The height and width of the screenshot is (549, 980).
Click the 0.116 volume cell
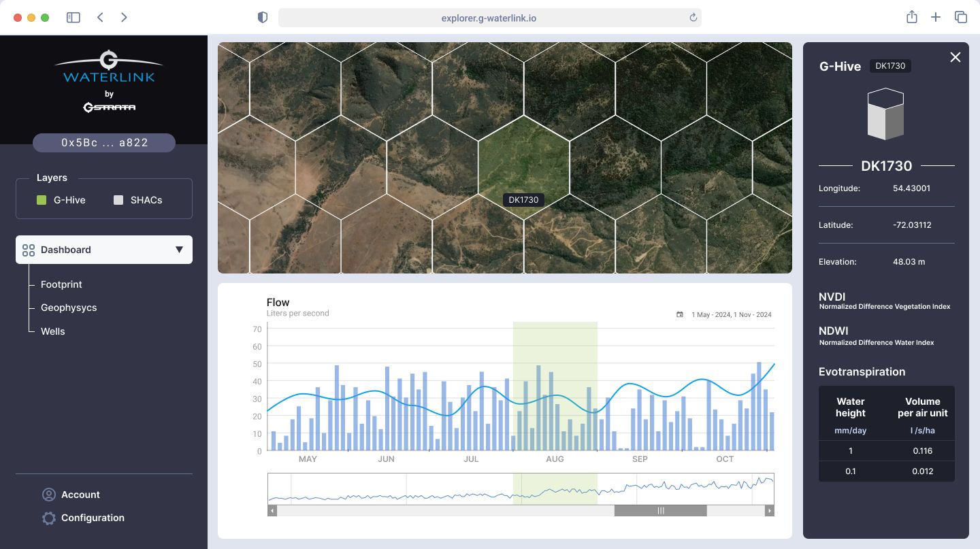(x=923, y=451)
